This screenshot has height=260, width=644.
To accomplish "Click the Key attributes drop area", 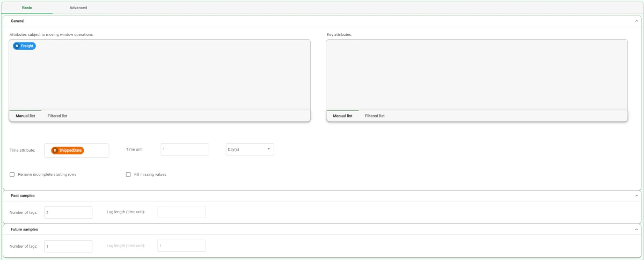I will pyautogui.click(x=477, y=75).
